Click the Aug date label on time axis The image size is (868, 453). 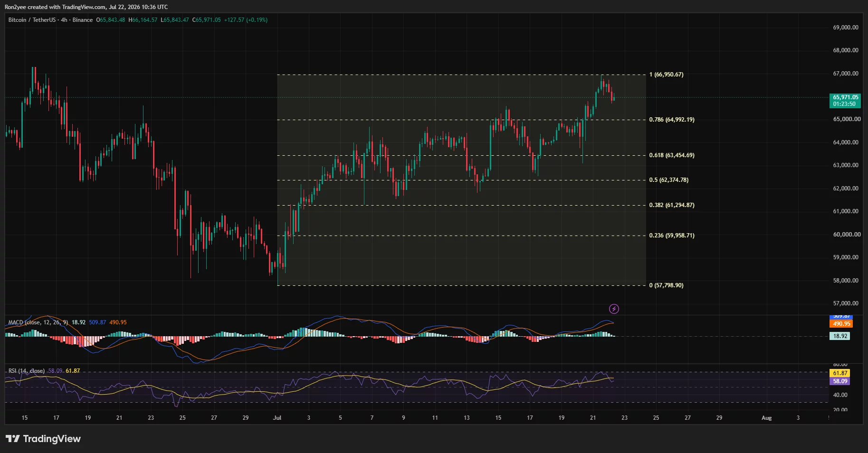(766, 418)
